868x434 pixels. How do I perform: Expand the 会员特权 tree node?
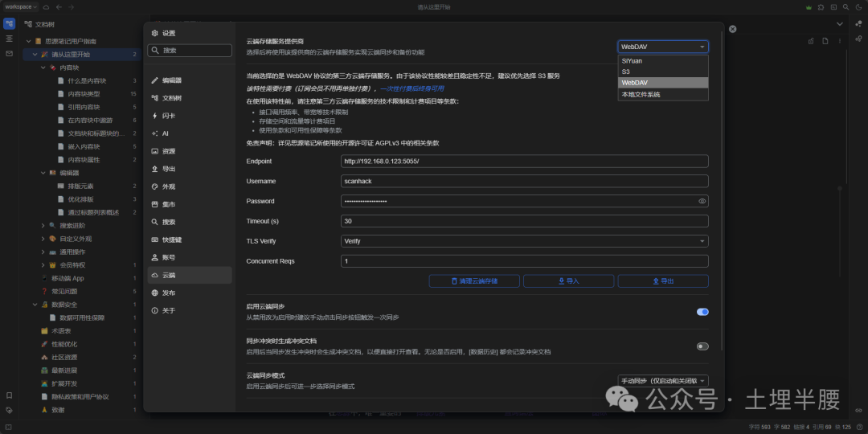tap(43, 265)
